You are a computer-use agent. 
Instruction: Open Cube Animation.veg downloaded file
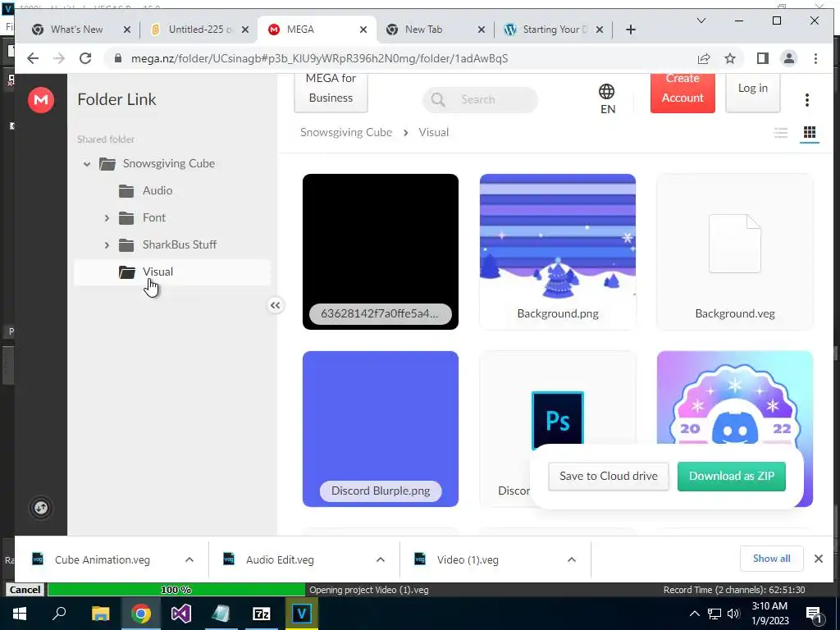click(102, 559)
